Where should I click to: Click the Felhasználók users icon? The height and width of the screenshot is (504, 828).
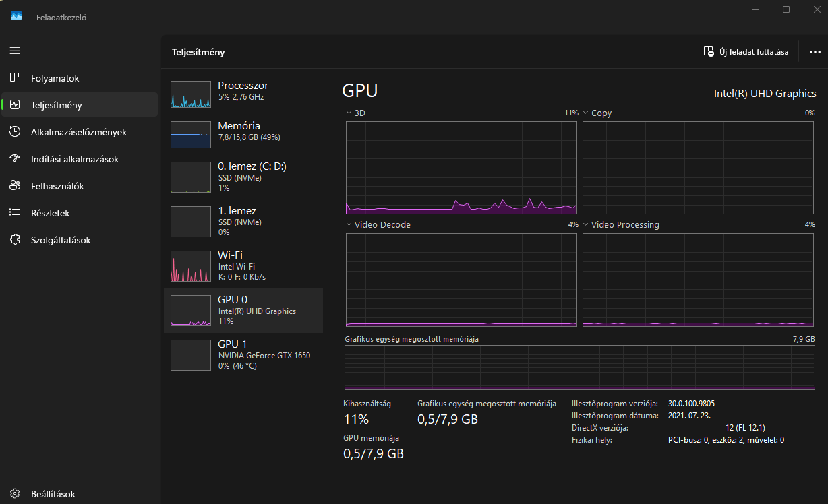pyautogui.click(x=15, y=186)
